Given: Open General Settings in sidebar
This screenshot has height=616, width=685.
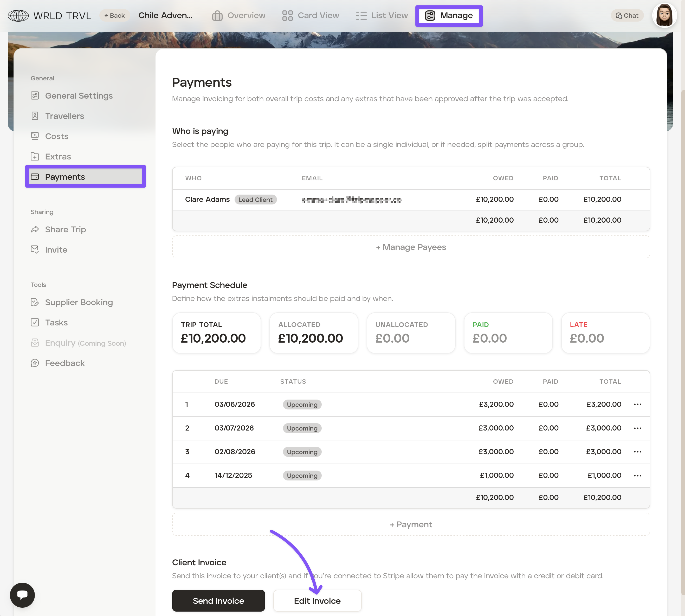Looking at the screenshot, I should tap(79, 96).
